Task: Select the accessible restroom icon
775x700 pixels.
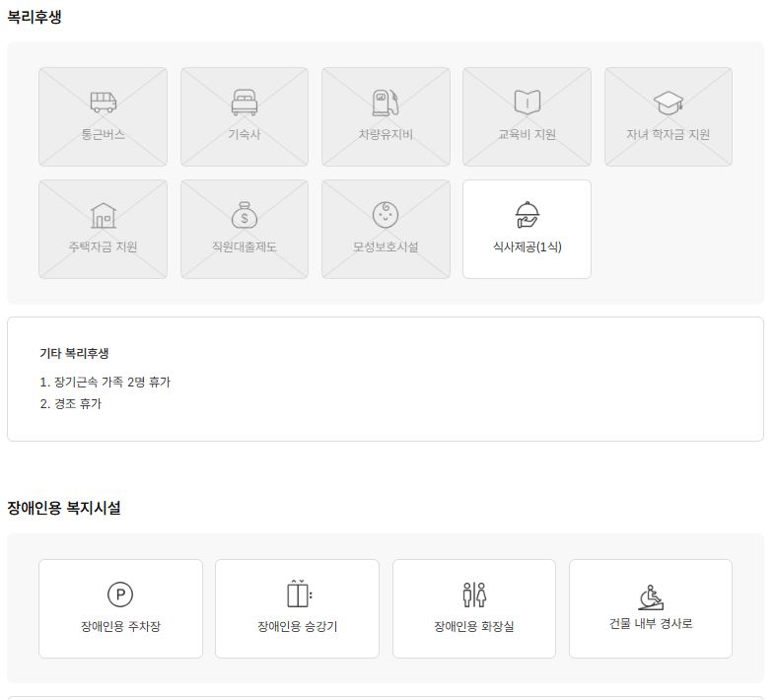Action: click(474, 595)
